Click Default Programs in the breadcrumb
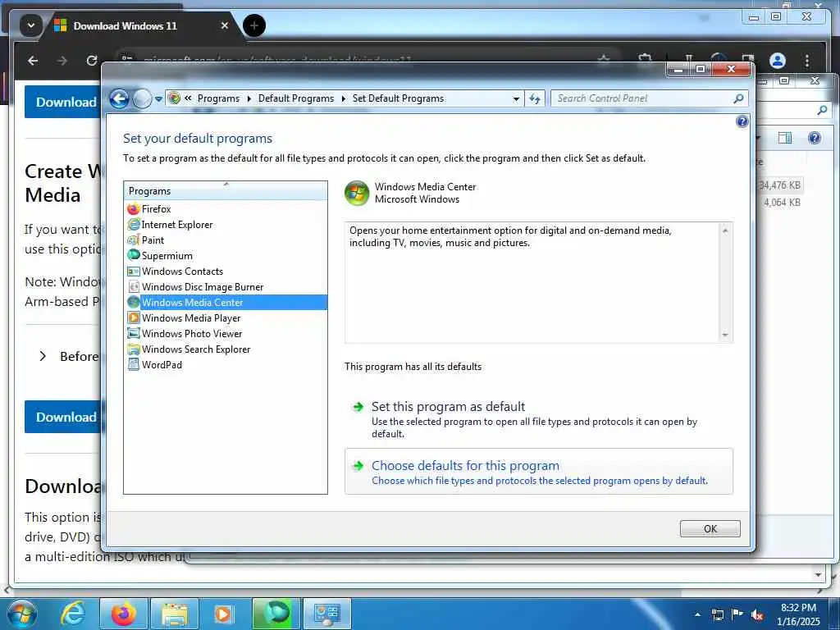Viewport: 840px width, 630px height. [x=295, y=98]
